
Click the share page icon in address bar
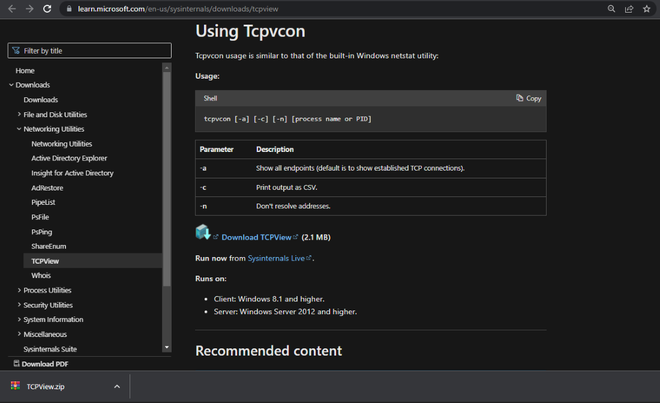629,8
